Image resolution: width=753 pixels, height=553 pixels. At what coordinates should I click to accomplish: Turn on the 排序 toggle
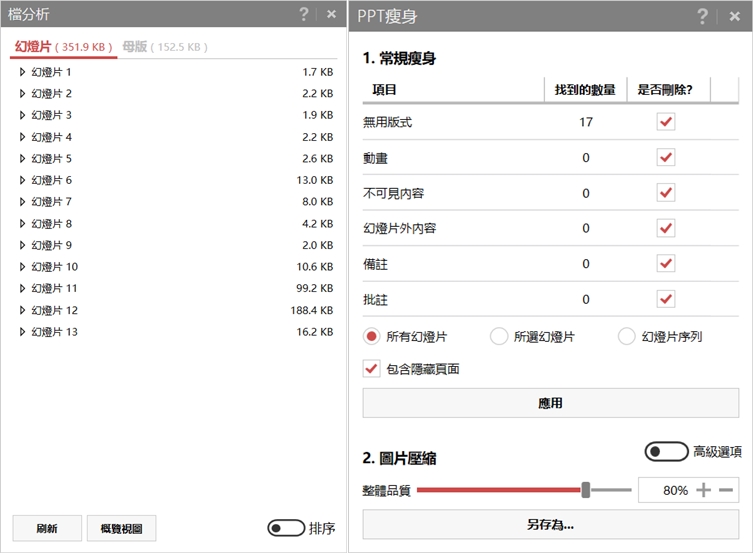[286, 528]
